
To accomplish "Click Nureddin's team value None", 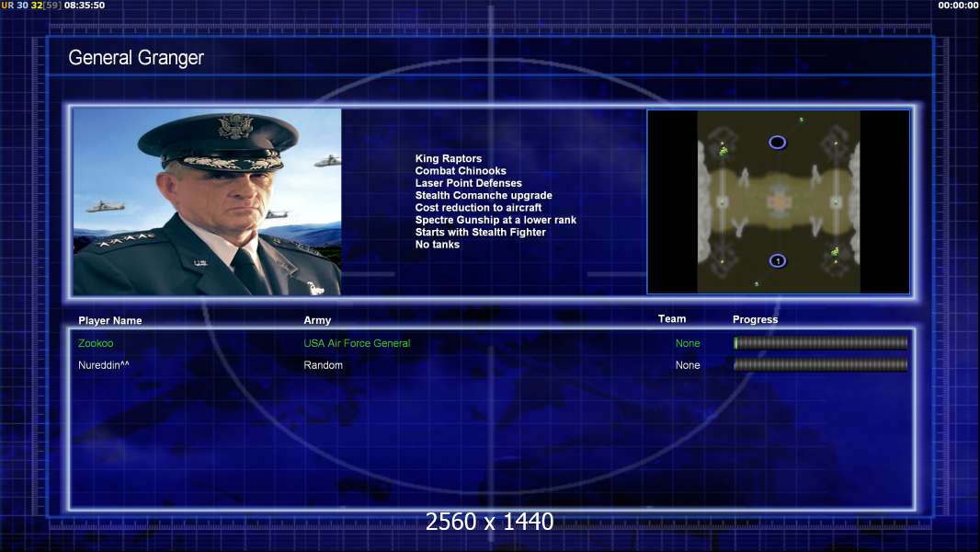I will (688, 365).
